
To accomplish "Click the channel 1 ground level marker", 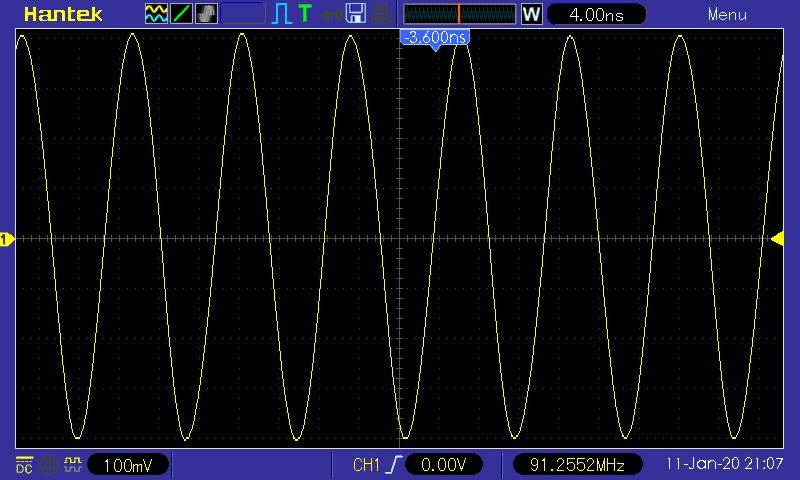I will pos(7,239).
